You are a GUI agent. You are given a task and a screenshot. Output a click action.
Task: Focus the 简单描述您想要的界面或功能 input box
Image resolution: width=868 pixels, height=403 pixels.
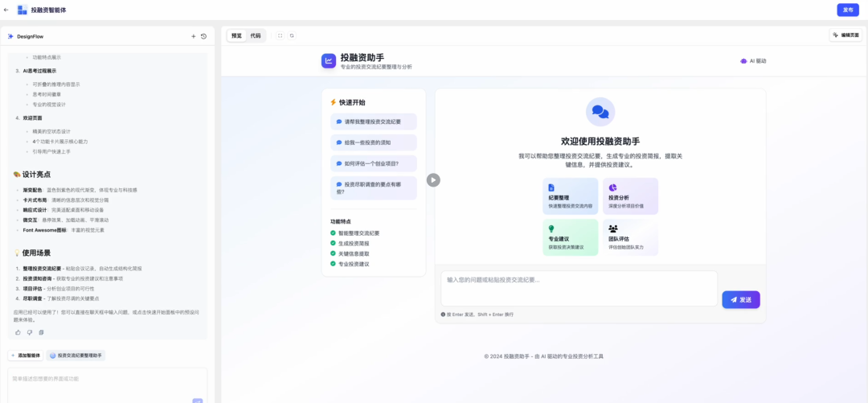click(x=108, y=385)
